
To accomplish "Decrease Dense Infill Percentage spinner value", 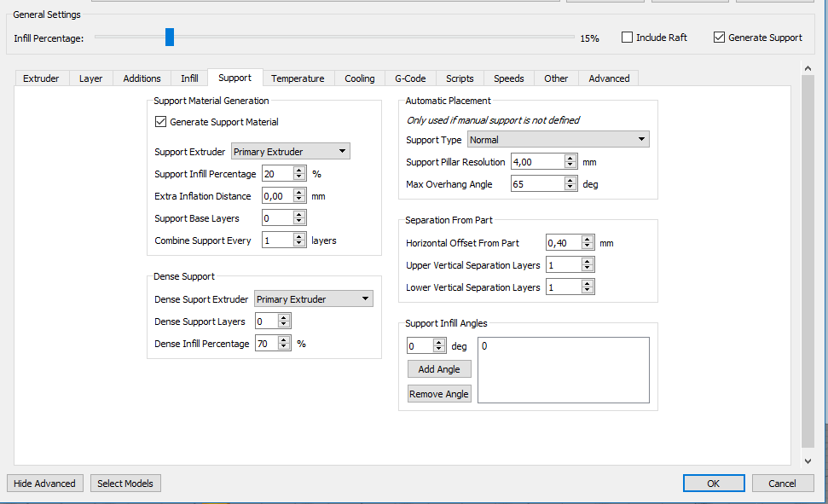I will coord(284,347).
